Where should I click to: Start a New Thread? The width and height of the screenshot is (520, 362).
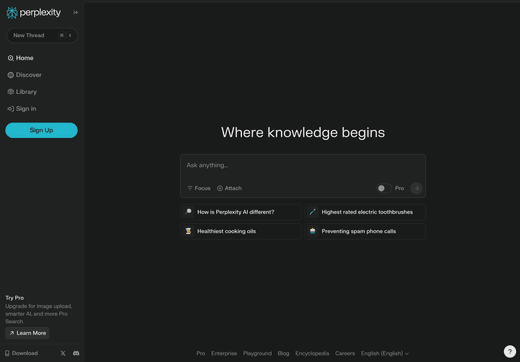coord(42,35)
